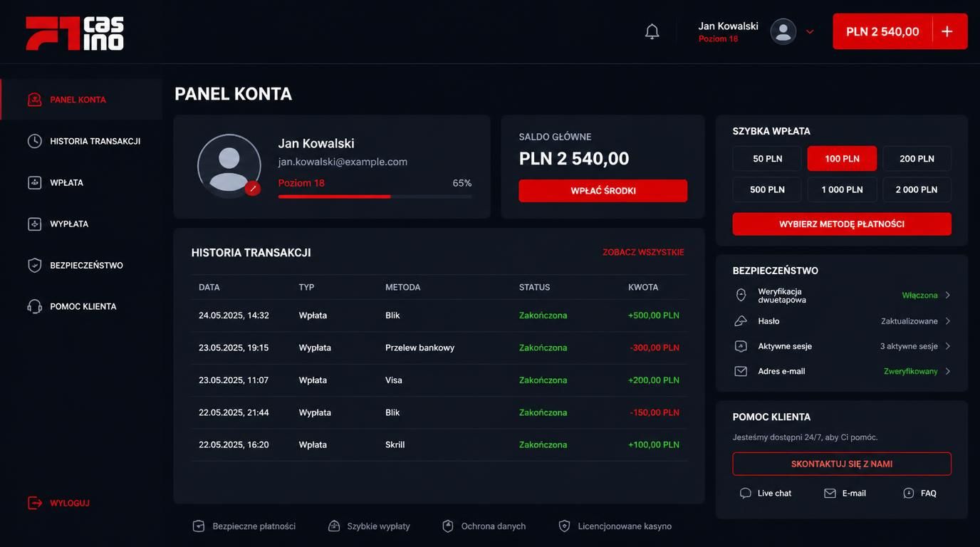Click Skontaktuj się z nami button

(842, 464)
